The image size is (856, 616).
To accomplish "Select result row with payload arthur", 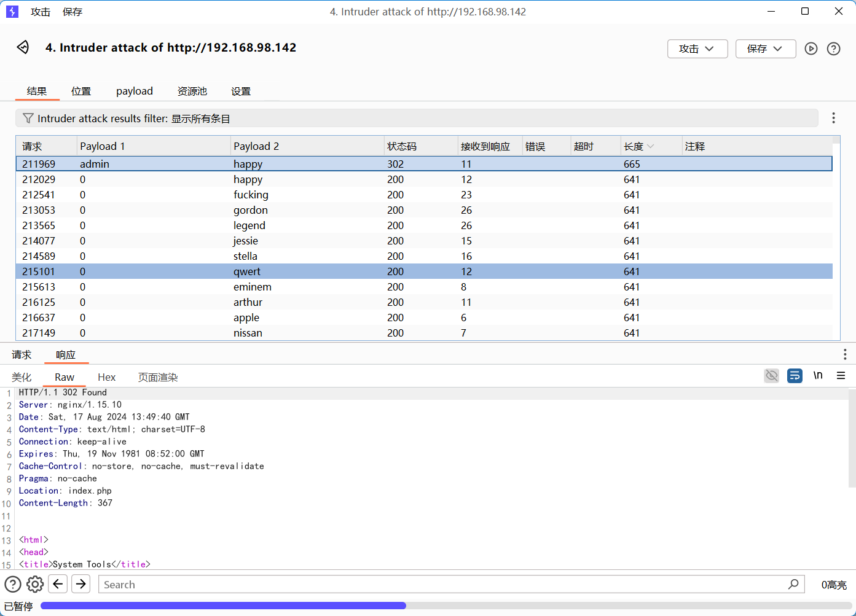I will click(x=424, y=302).
